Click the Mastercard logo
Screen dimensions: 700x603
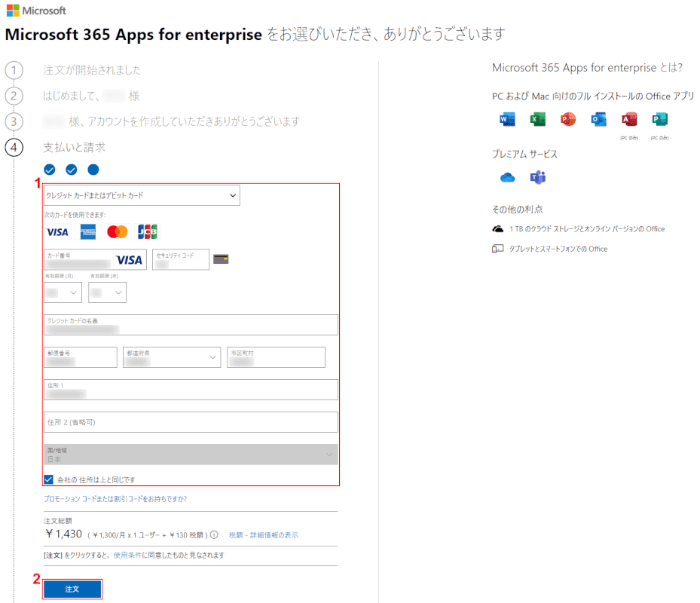(x=118, y=232)
